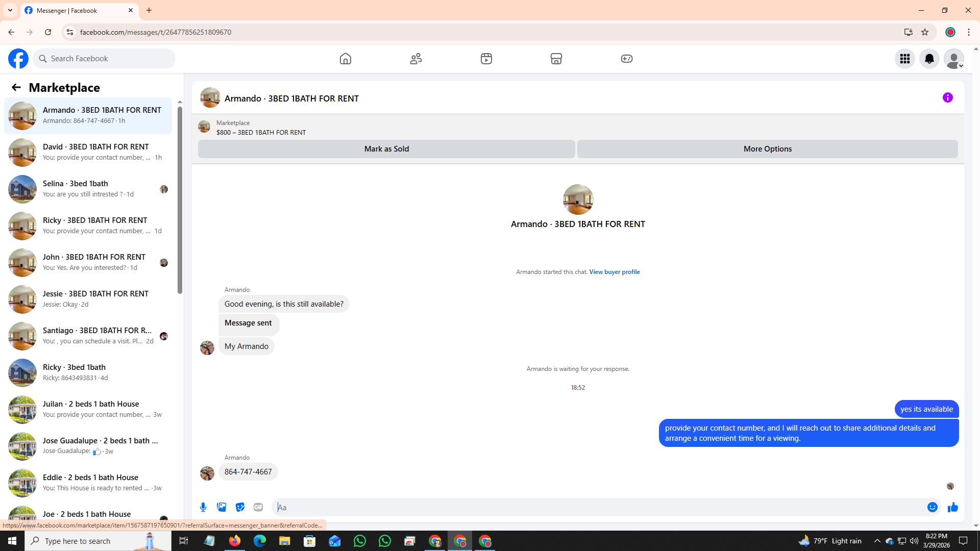Click Armando's listing thumbnail in chat center
This screenshot has width=980, height=551.
point(578,199)
